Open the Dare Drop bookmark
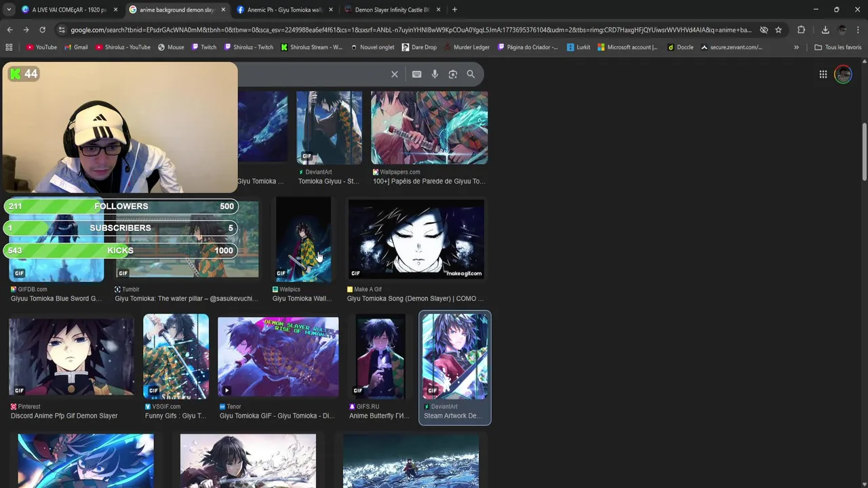868x488 pixels. pos(420,47)
